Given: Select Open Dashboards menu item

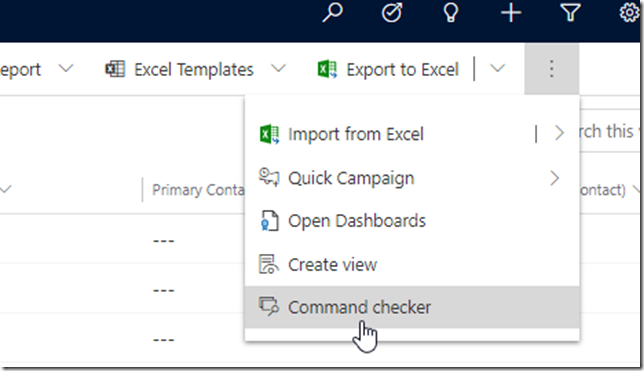Looking at the screenshot, I should coord(412,221).
